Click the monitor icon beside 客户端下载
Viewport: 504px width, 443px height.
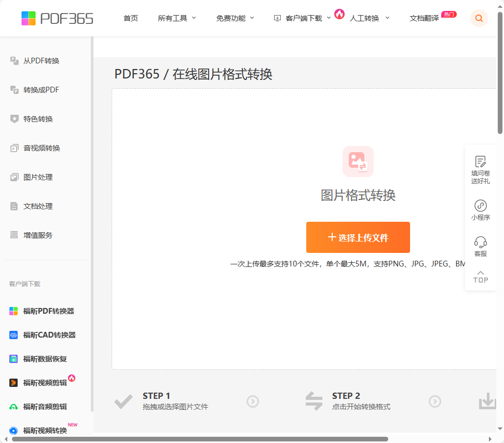(277, 18)
